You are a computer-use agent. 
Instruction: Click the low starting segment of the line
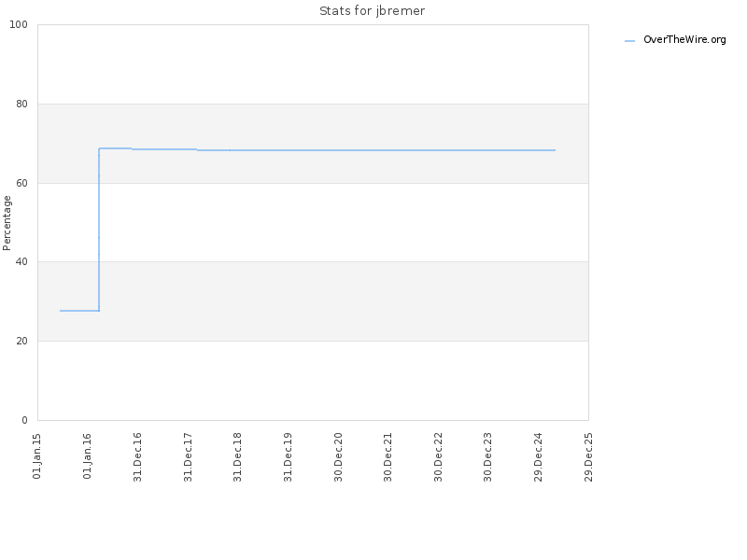(79, 311)
